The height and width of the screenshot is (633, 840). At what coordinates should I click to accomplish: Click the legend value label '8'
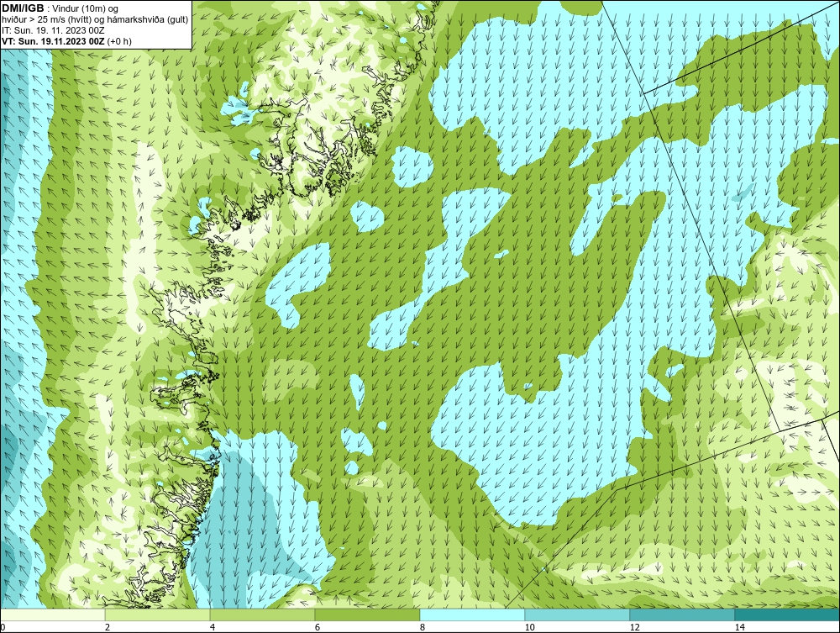coord(423,627)
